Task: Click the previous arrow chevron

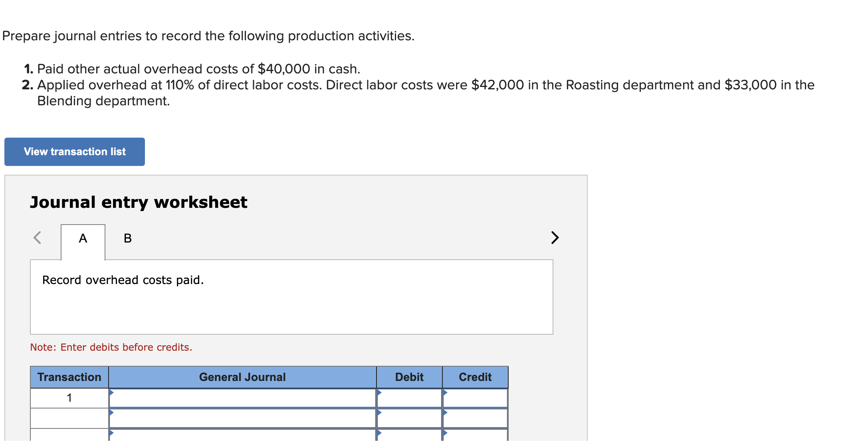Action: click(x=37, y=238)
